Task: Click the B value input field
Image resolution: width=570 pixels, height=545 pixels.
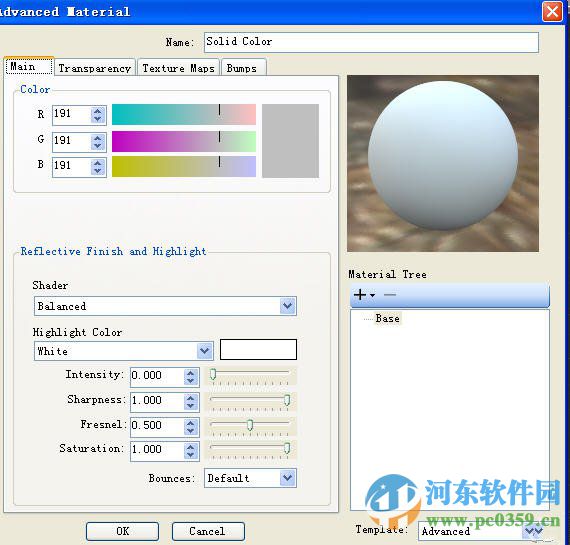Action: click(72, 167)
